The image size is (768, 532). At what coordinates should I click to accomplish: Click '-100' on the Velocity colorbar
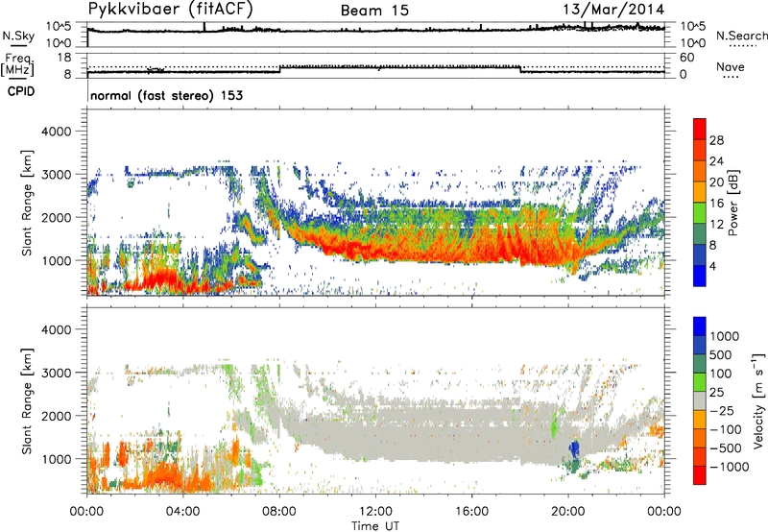coord(725,429)
